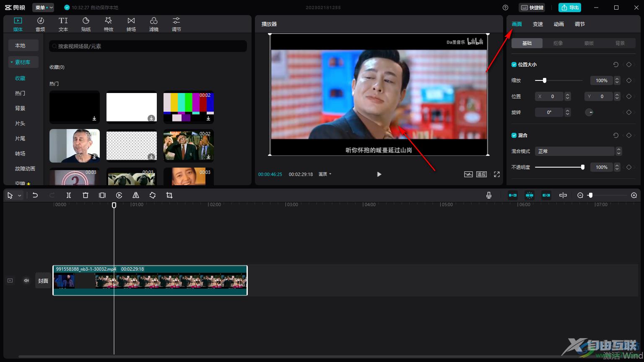Click the reverse playback icon
The height and width of the screenshot is (362, 644).
pos(119,195)
